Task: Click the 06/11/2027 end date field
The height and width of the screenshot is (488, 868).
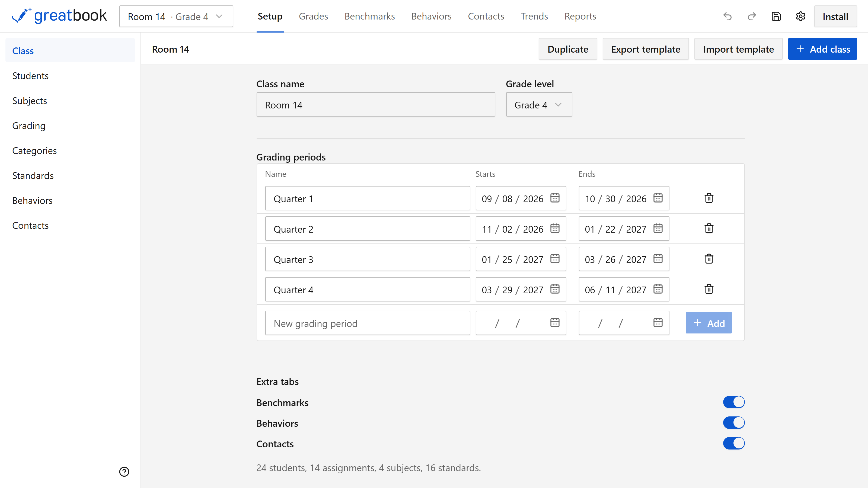Action: (x=624, y=289)
